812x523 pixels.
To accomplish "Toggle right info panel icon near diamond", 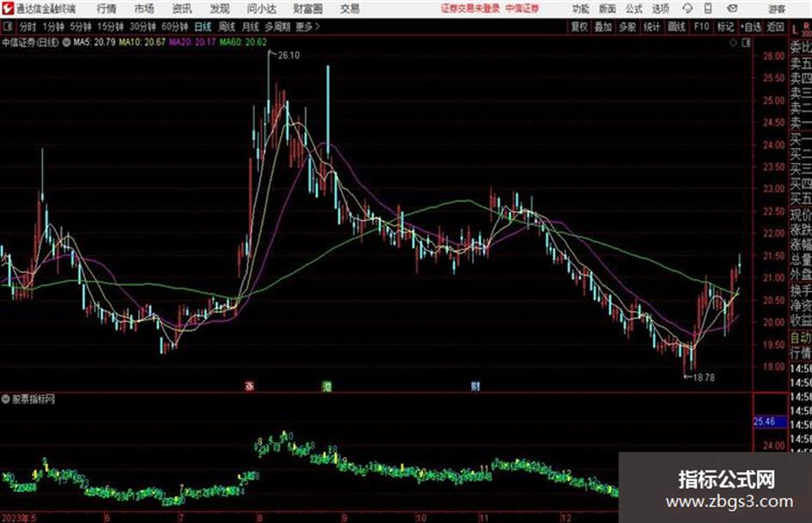I will 746,43.
